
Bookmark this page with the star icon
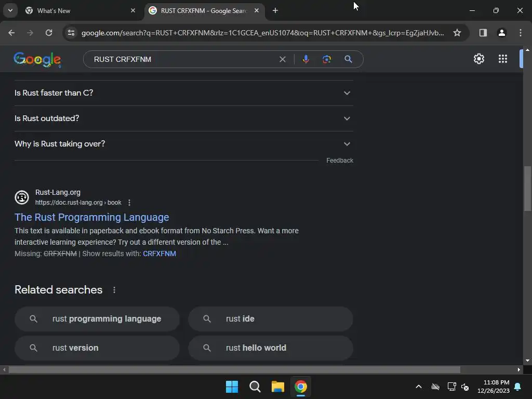pos(457,33)
